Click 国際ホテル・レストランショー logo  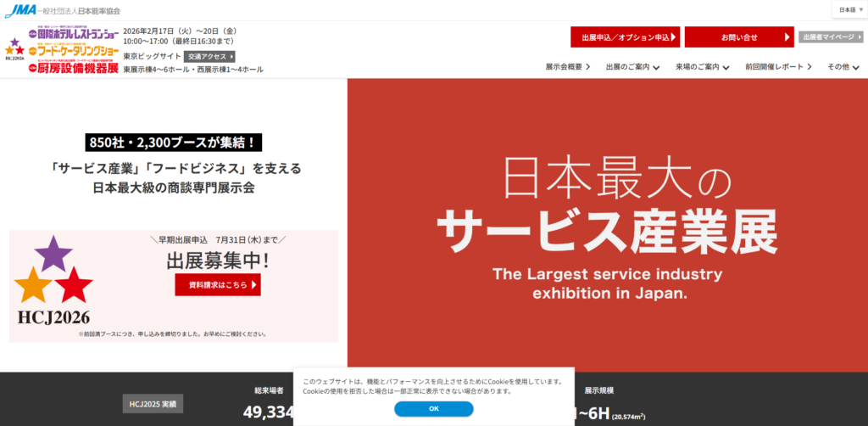click(74, 33)
